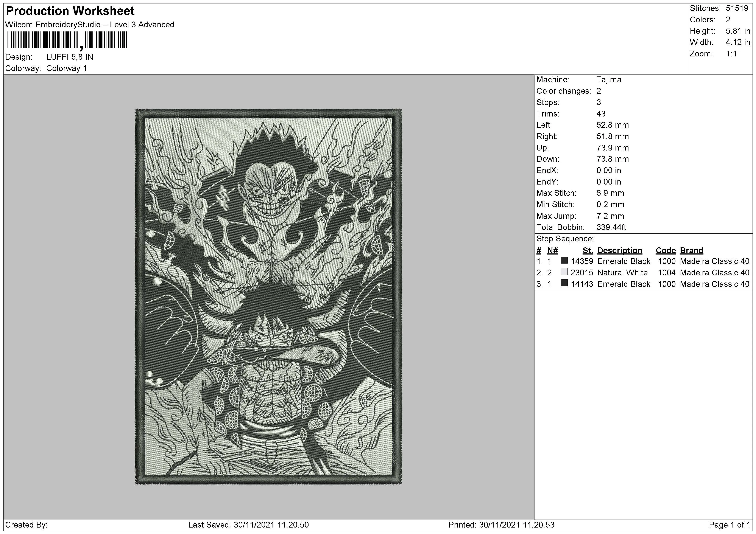The height and width of the screenshot is (534, 756).
Task: Click stitch count 14359 in row 1
Action: pos(582,262)
